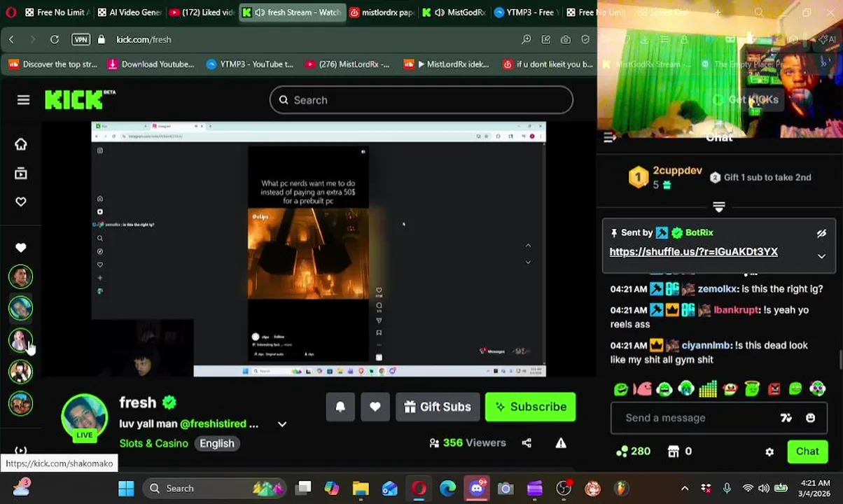Open Discord from the taskbar
843x504 pixels.
(478, 489)
